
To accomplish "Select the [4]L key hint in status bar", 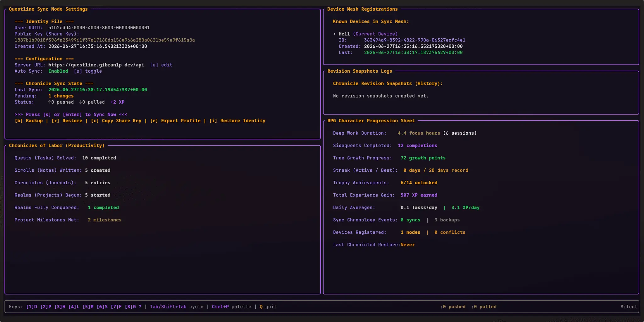I will point(74,307).
